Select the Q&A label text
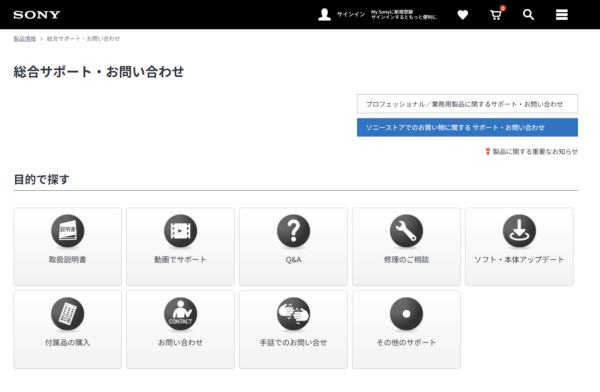600x392 pixels. click(x=293, y=260)
